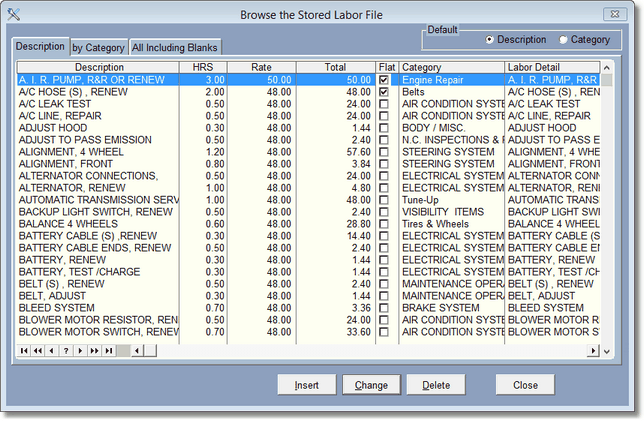Screen dimensions: 644x421
Task: Select BATTERY, TEST /CHARGE description
Action: 79,272
